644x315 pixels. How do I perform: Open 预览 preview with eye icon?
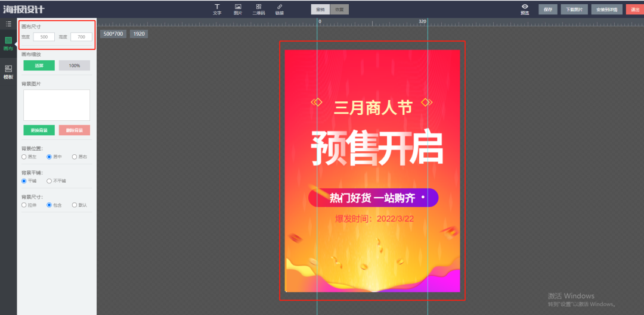[525, 10]
